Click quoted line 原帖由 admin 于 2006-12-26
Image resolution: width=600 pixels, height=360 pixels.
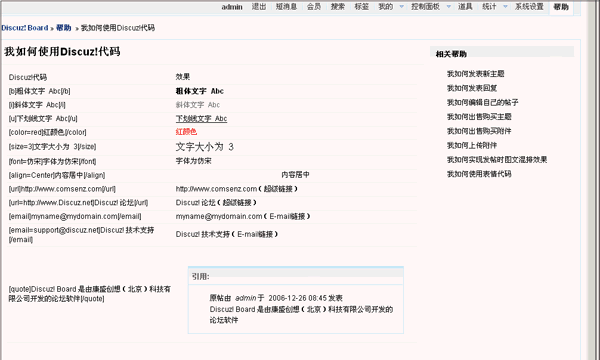pos(276,298)
